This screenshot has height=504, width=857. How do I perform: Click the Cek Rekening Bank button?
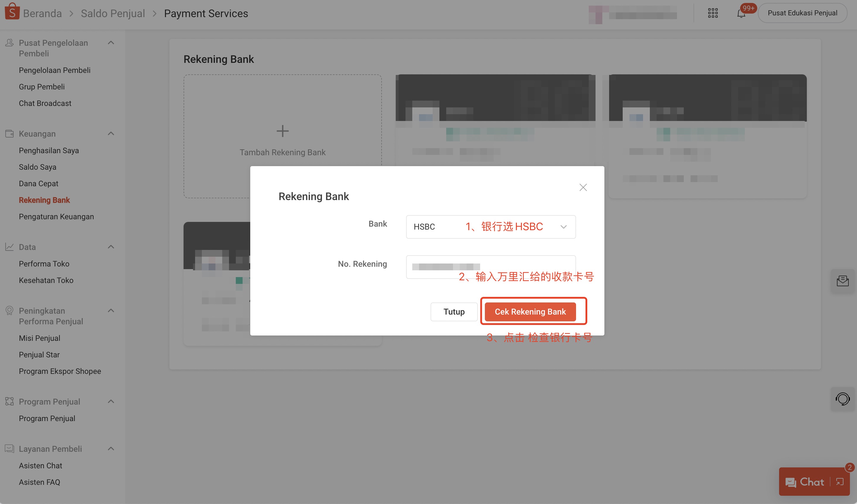[531, 312]
